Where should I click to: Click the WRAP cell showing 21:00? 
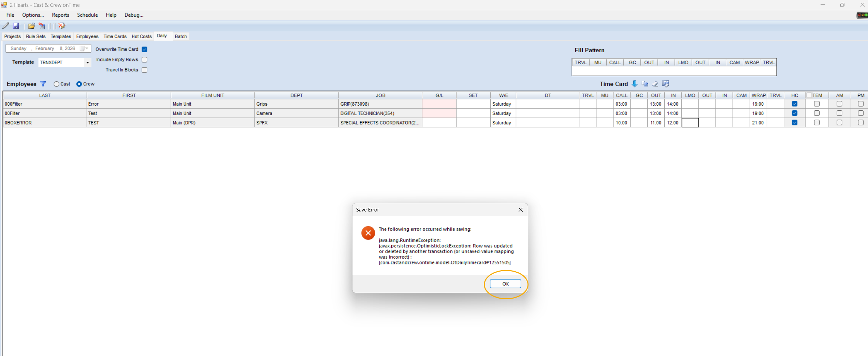pyautogui.click(x=758, y=123)
